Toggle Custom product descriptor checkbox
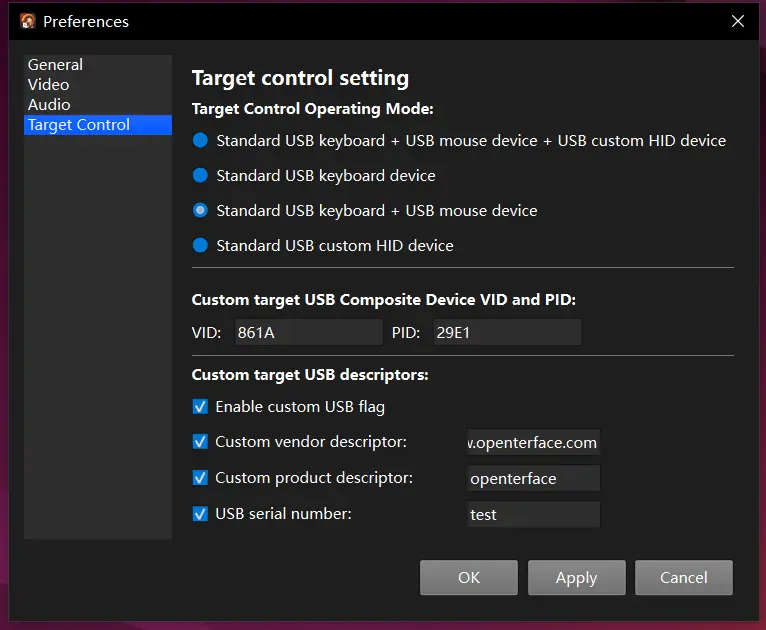Screen dimensions: 766x630 pyautogui.click(x=200, y=478)
